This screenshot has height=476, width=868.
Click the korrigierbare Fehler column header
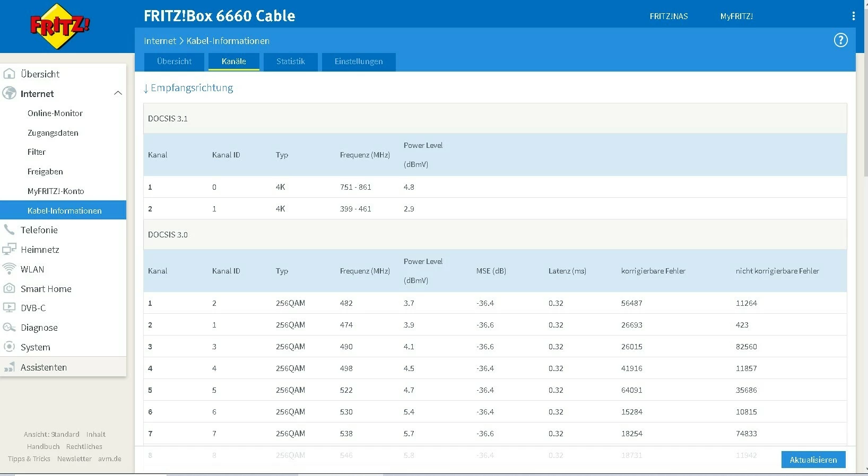653,271
